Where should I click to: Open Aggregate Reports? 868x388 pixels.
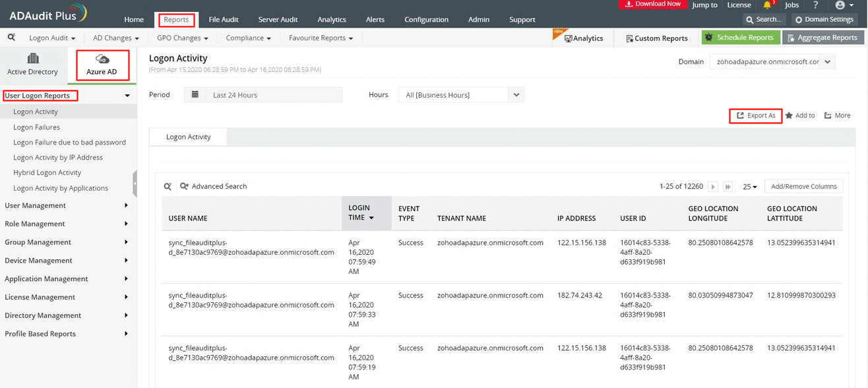[823, 38]
